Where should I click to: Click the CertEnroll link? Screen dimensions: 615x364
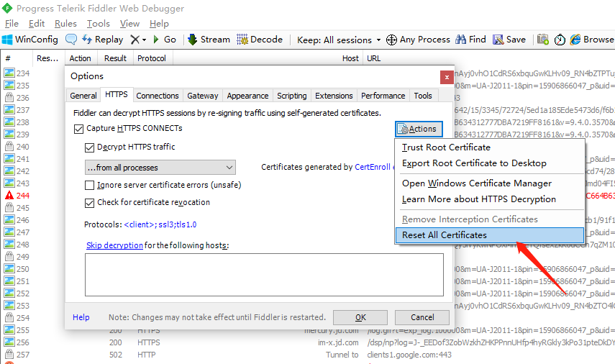pyautogui.click(x=373, y=167)
